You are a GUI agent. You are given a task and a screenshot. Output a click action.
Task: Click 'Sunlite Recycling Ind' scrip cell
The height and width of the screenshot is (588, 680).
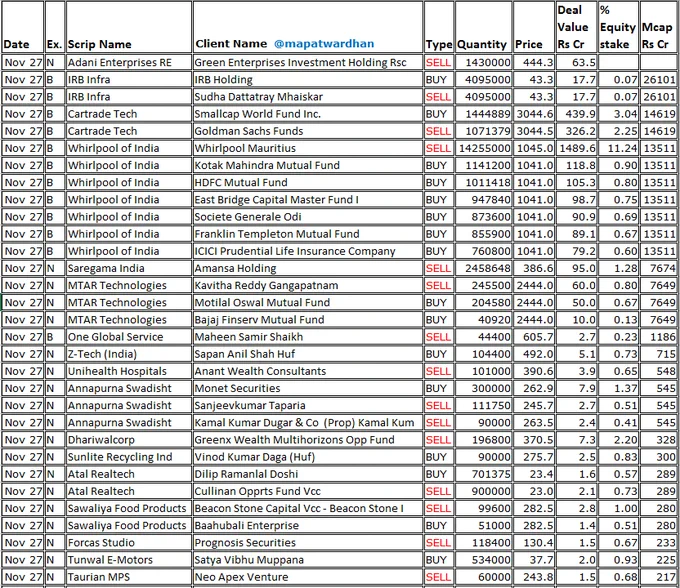[x=129, y=457]
